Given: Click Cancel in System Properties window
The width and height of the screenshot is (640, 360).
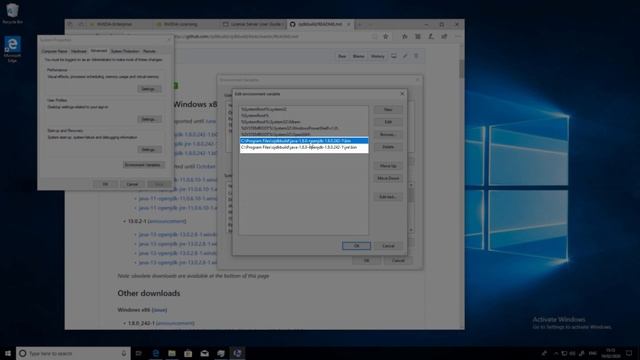Looking at the screenshot, I should 132,184.
